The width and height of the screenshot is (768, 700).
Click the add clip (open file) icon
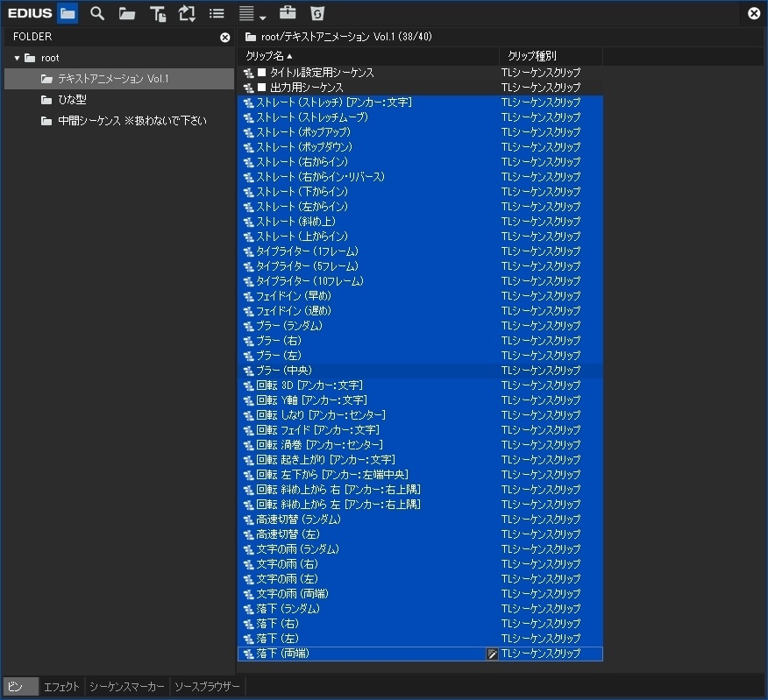click(x=127, y=14)
